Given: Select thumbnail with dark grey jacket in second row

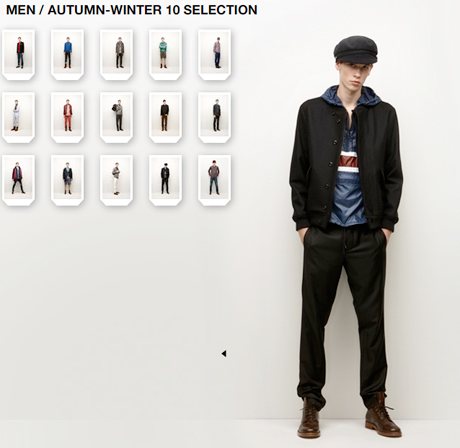Looking at the screenshot, I should tap(215, 117).
